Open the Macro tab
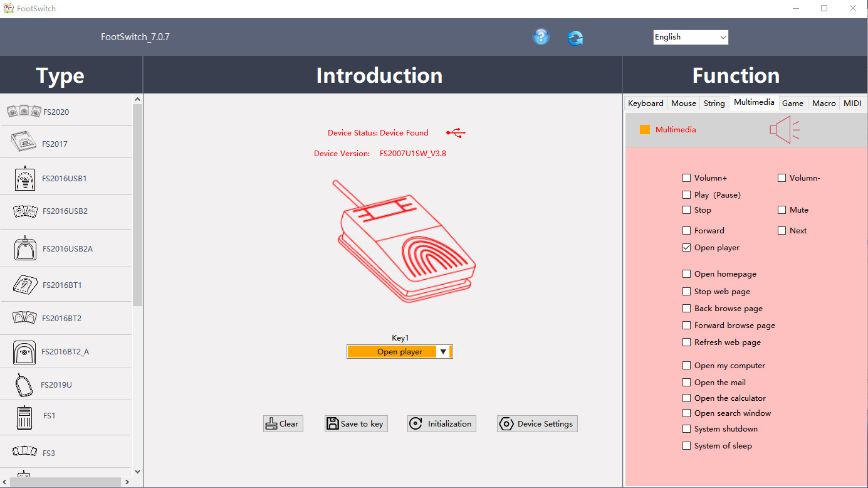The width and height of the screenshot is (868, 488). pos(824,103)
